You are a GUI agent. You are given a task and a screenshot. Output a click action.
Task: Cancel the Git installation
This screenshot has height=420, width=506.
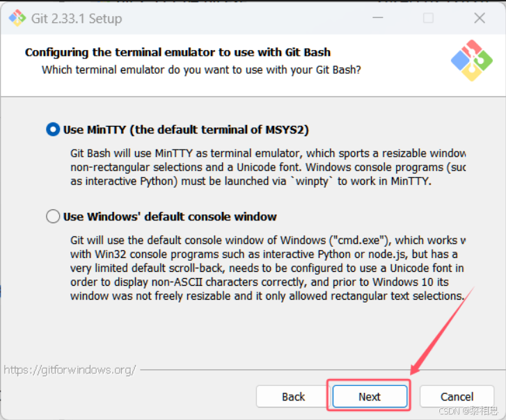coord(457,396)
